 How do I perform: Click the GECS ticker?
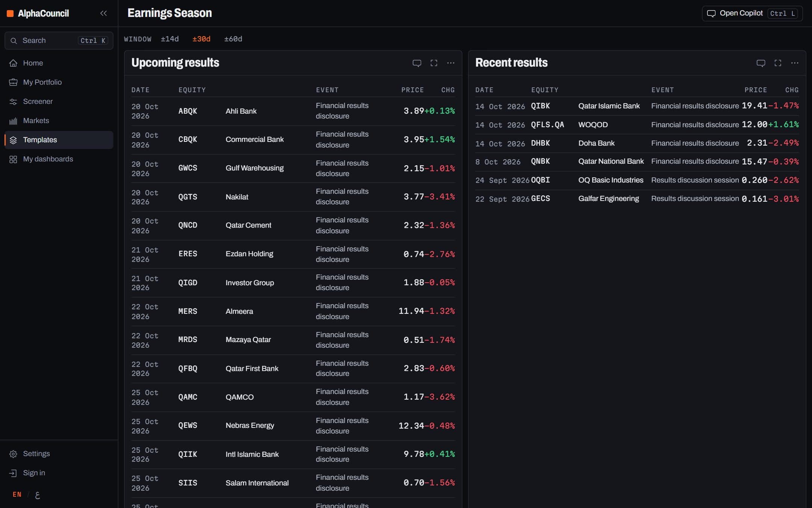540,198
